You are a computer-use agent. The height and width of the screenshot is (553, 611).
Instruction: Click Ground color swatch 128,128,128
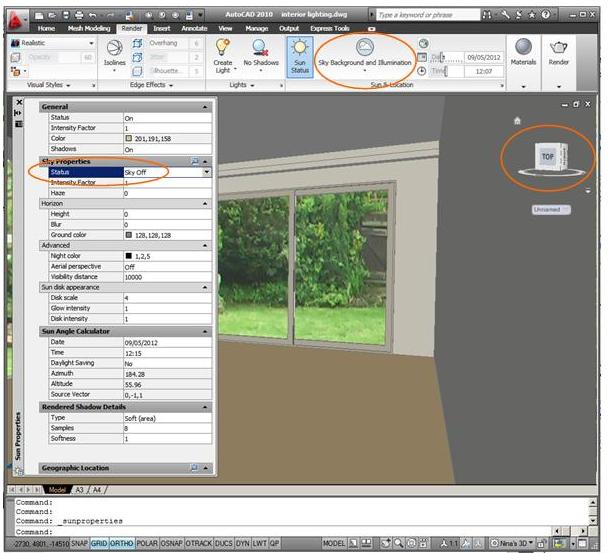coord(129,235)
